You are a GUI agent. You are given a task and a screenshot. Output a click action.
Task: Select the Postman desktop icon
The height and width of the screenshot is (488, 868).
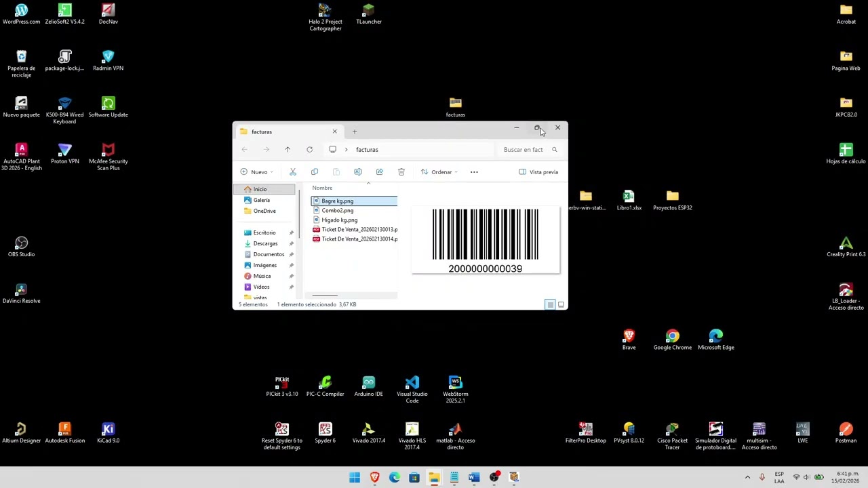846,433
